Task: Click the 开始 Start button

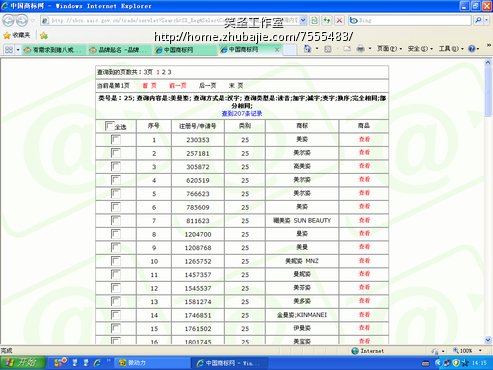Action: (x=23, y=363)
